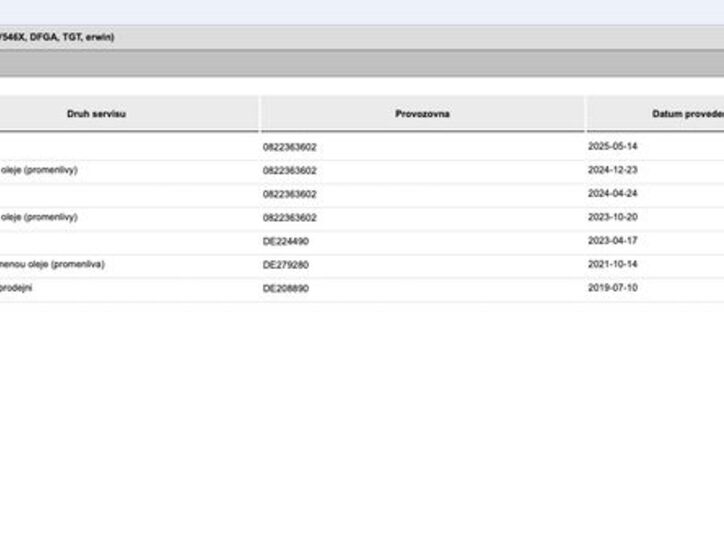Select 0822363602 in the 2024-12-23 row
Image resolution: width=724 pixels, height=560 pixels.
[x=290, y=170]
